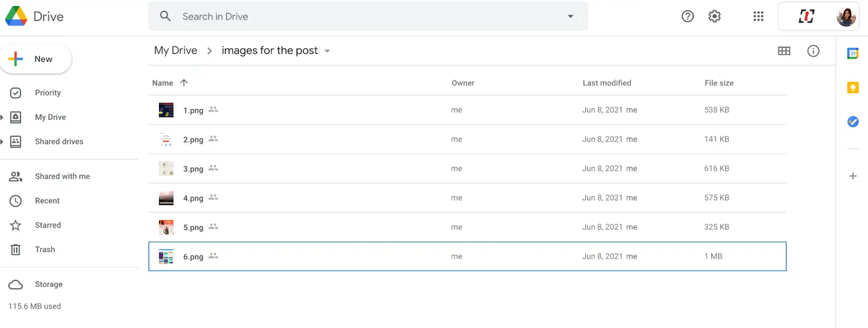Click the shared icon beside 6.png
868x328 pixels.
(213, 256)
